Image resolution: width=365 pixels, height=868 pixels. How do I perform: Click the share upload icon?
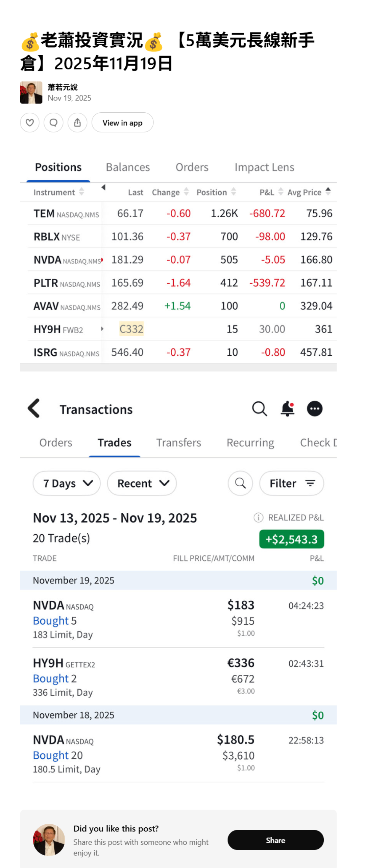point(77,122)
